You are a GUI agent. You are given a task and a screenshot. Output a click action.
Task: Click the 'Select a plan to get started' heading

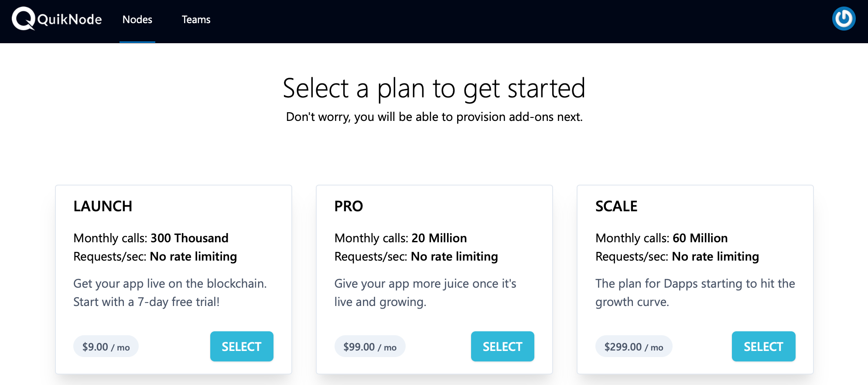(x=434, y=88)
